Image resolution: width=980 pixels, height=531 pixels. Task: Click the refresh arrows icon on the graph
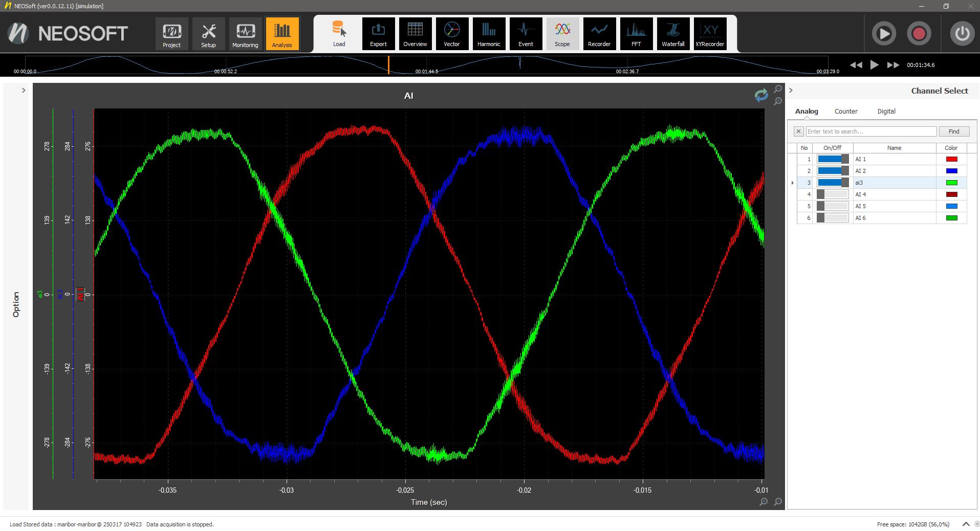[x=761, y=95]
